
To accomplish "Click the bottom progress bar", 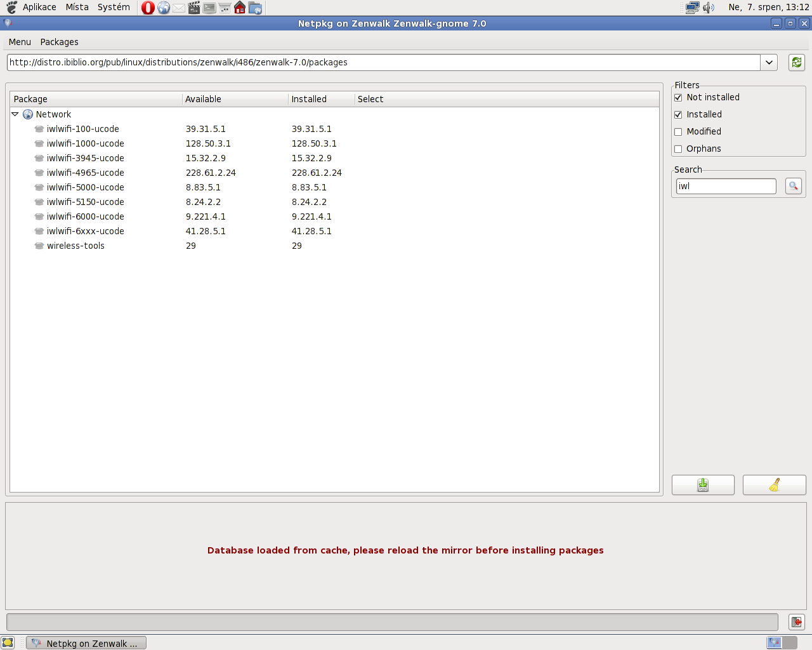I will click(x=392, y=622).
